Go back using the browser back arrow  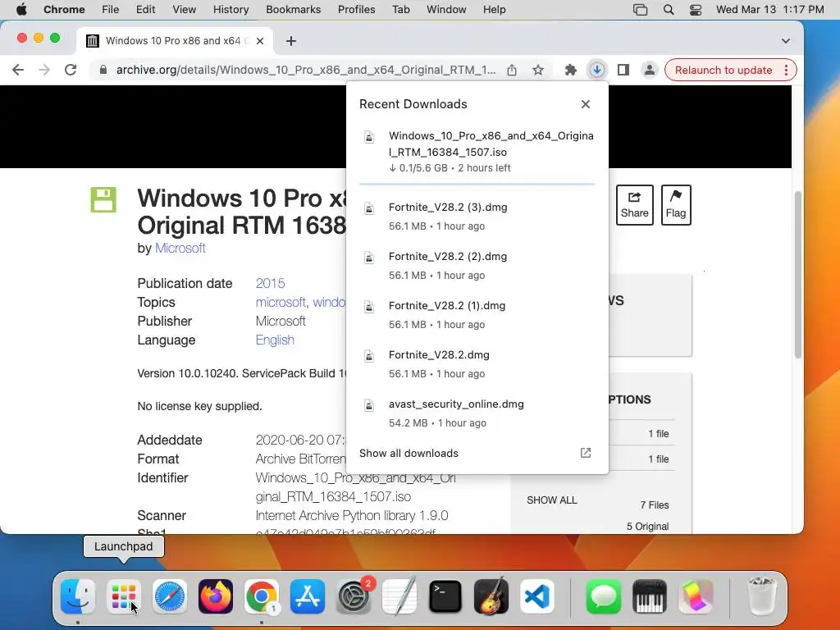tap(18, 70)
